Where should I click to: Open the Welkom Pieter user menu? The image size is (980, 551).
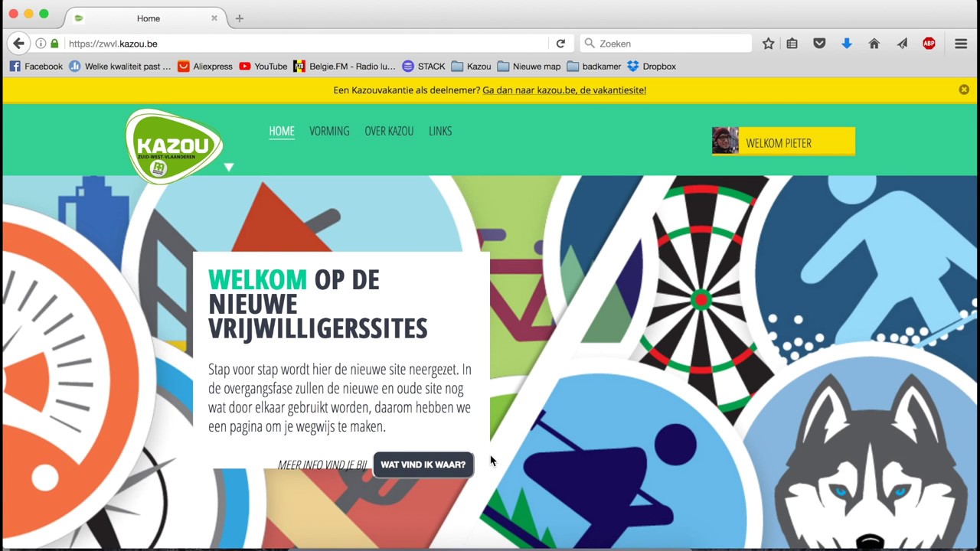pos(783,142)
